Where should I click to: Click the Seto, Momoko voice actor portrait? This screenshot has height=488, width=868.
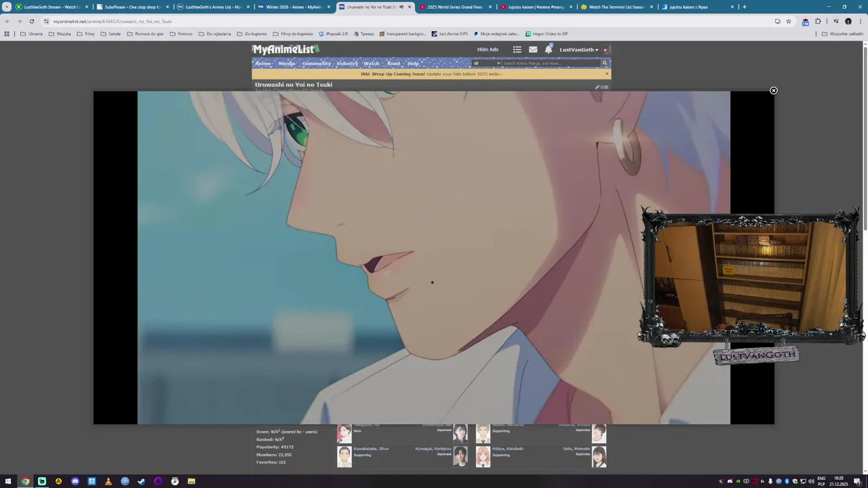click(599, 457)
